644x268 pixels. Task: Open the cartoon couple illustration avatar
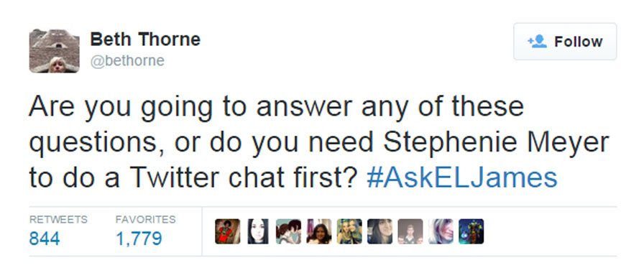pyautogui.click(x=288, y=231)
